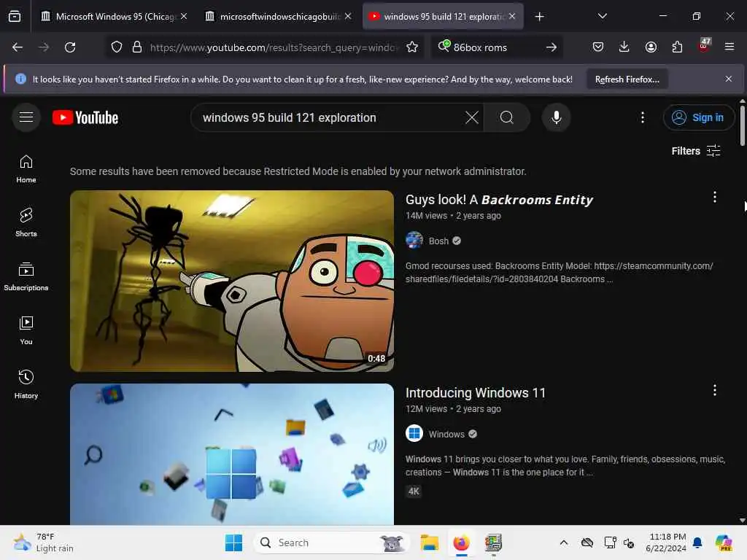Open the computer app next to Firefox

pyautogui.click(x=493, y=542)
